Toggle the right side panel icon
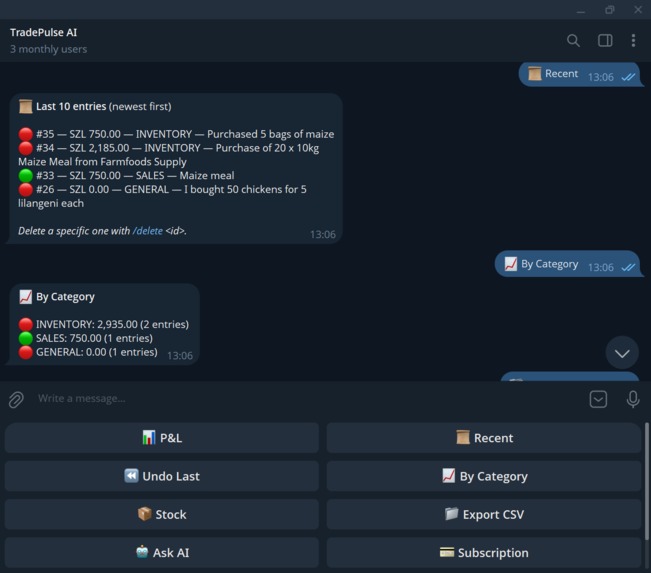This screenshot has height=573, width=651. 605,41
